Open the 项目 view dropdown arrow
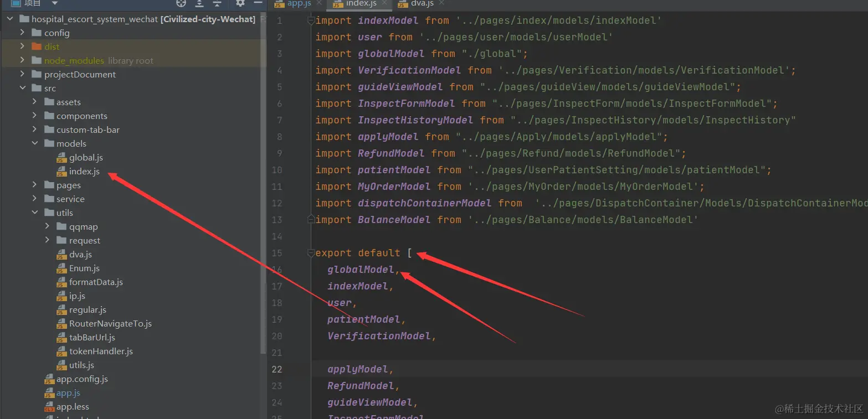Viewport: 868px width, 419px height. pyautogui.click(x=54, y=3)
